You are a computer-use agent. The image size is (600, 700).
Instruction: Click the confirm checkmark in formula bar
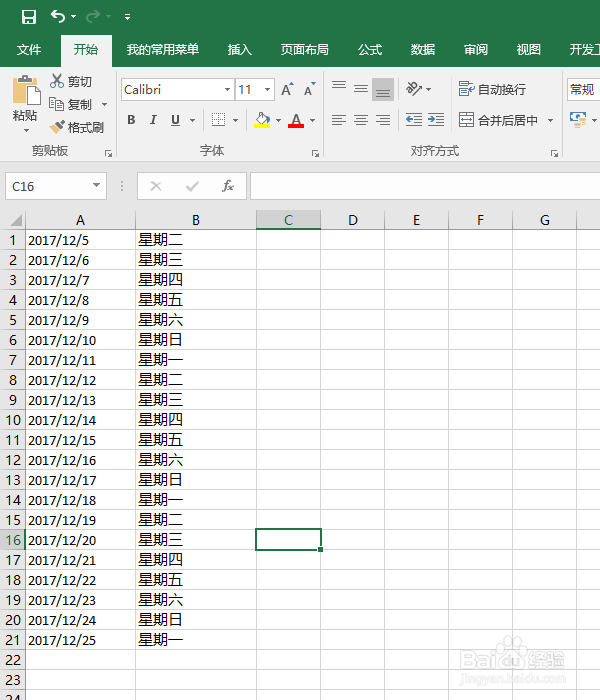pos(192,186)
